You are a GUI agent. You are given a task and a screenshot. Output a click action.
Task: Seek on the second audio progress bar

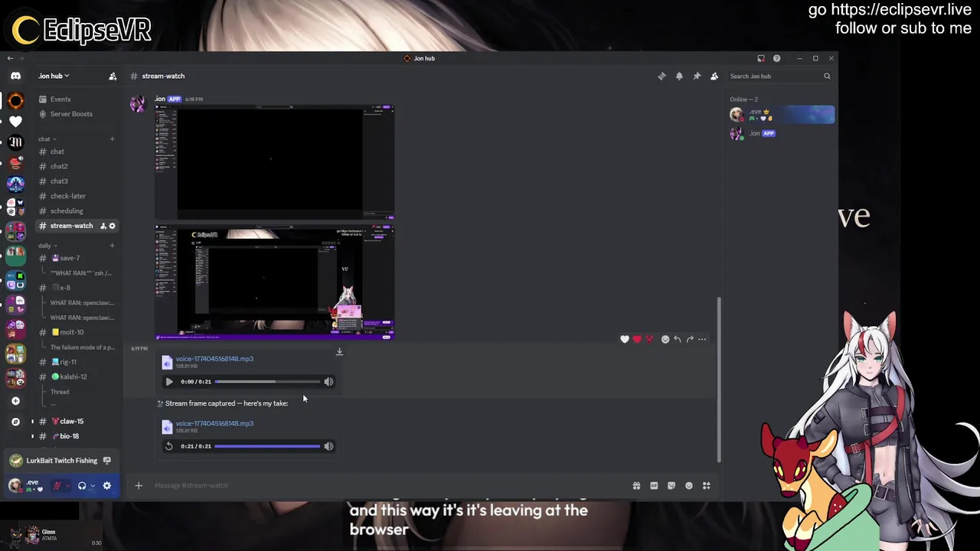pyautogui.click(x=267, y=446)
